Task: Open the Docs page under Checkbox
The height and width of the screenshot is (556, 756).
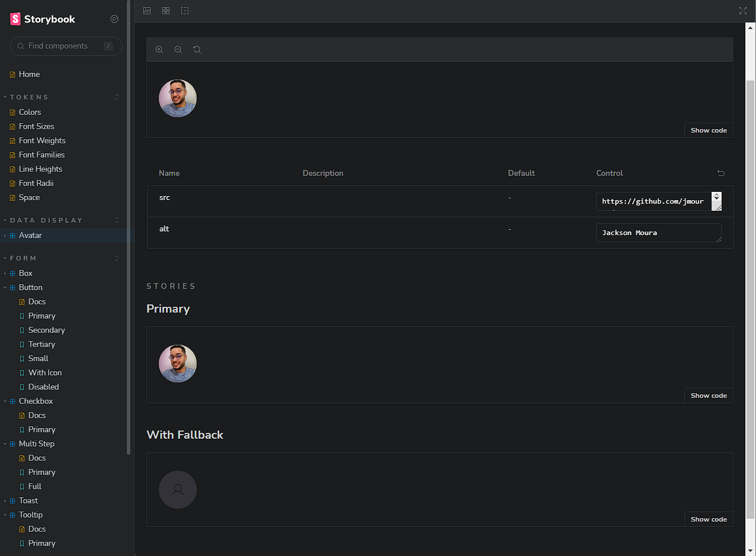Action: (x=37, y=415)
